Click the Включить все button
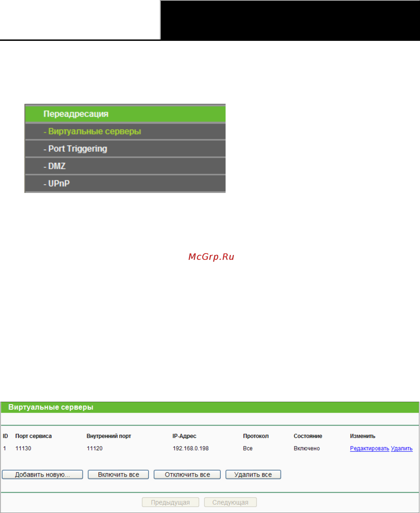Screen dimensions: 420x513 118,474
